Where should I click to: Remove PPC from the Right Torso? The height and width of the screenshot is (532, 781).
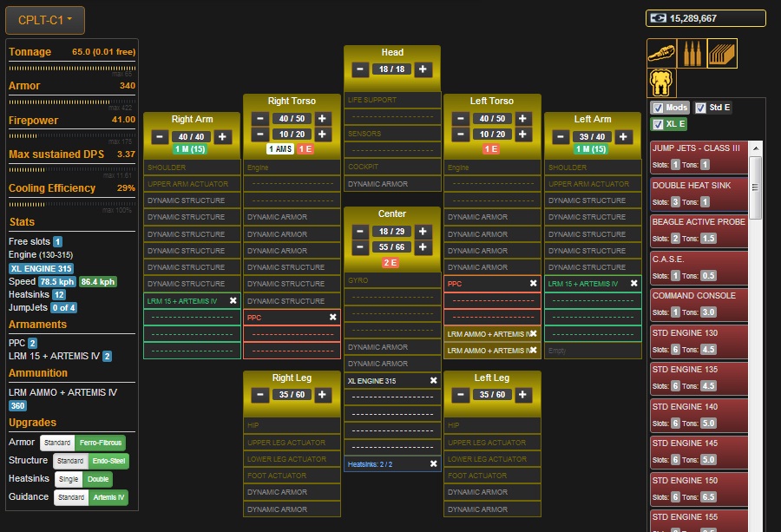pos(332,318)
